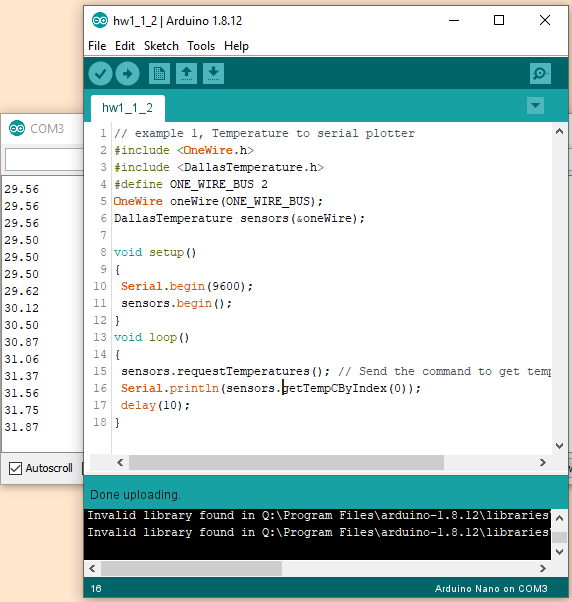This screenshot has width=572, height=602.
Task: Click the Save sketch down-arrow icon
Action: click(213, 73)
